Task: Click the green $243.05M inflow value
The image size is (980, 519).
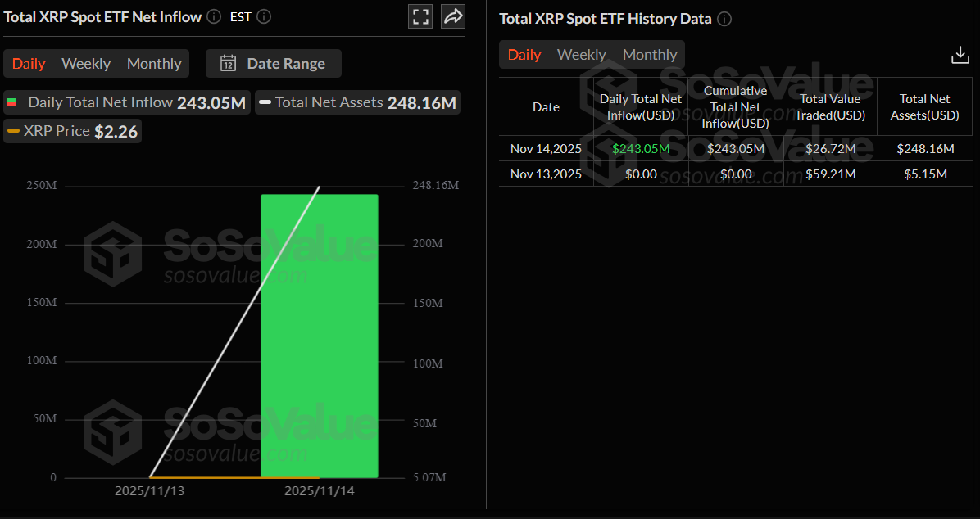Action: click(x=641, y=149)
